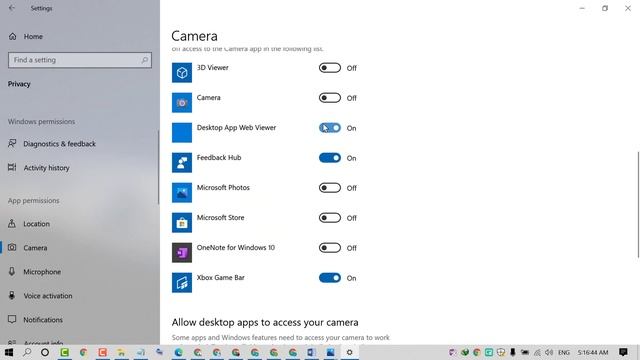This screenshot has width=640, height=360.
Task: Click the ENG language indicator
Action: [x=564, y=352]
